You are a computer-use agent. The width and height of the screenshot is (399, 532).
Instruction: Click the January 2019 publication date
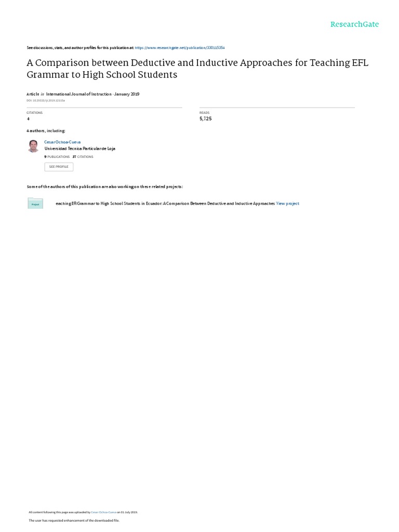coord(127,94)
